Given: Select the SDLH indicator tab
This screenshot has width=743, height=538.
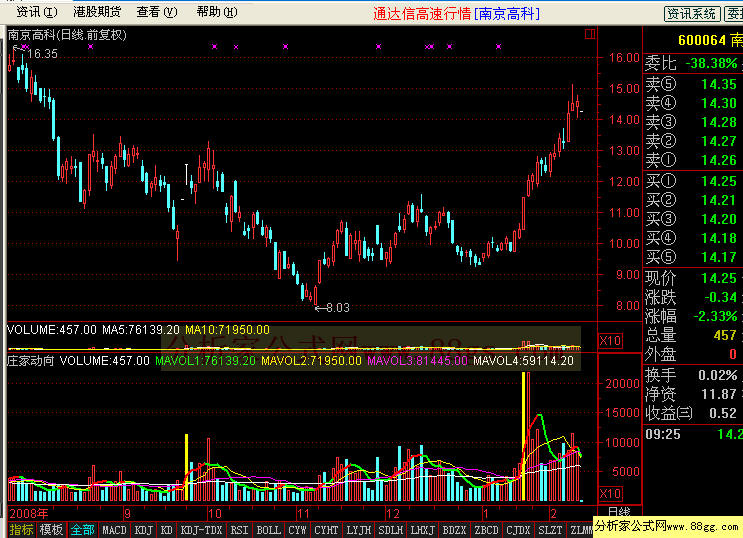Looking at the screenshot, I should pos(390,530).
